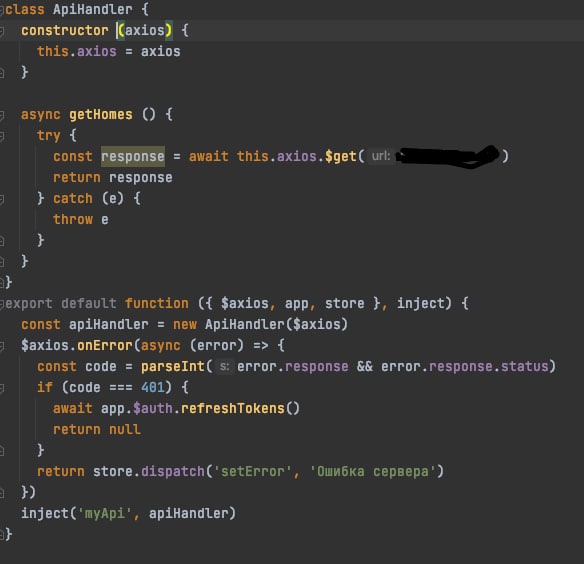This screenshot has height=564, width=584.
Task: Click the new keyword before ApiHandler($axios)
Action: point(185,325)
